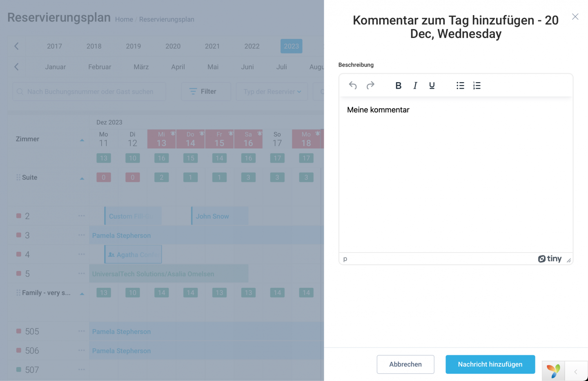The height and width of the screenshot is (381, 588).
Task: Open options menu for room 505
Action: pos(82,331)
